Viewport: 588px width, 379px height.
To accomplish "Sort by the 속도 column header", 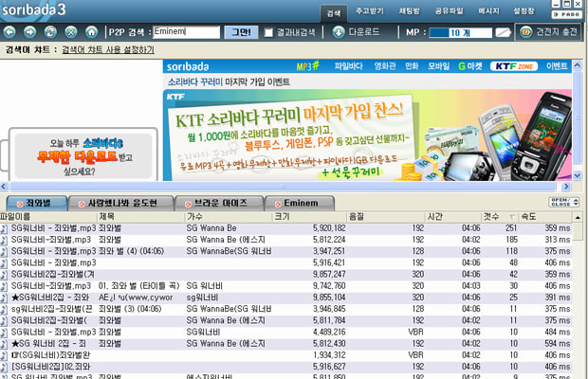I will [x=545, y=217].
